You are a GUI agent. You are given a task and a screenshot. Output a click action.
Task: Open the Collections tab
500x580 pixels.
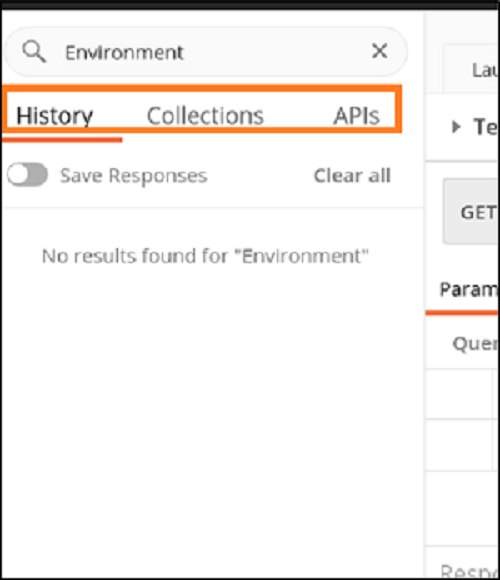[x=205, y=116]
